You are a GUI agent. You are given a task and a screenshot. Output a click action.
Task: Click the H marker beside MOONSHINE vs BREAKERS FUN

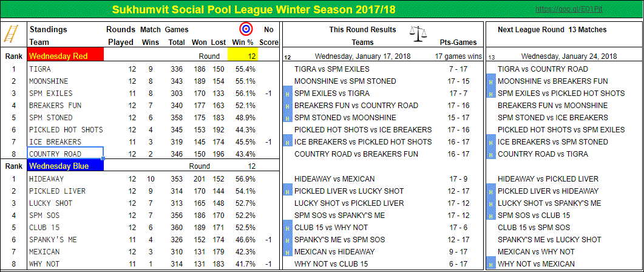490,81
